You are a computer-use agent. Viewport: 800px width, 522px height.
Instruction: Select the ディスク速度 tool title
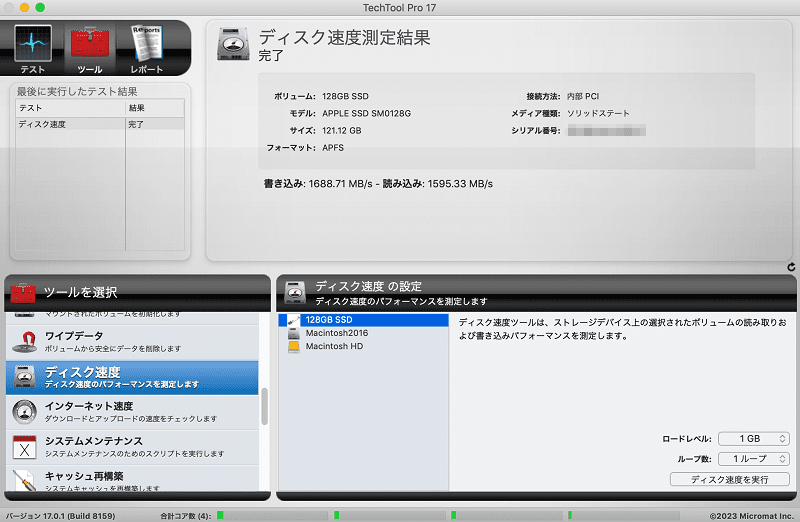[x=83, y=372]
